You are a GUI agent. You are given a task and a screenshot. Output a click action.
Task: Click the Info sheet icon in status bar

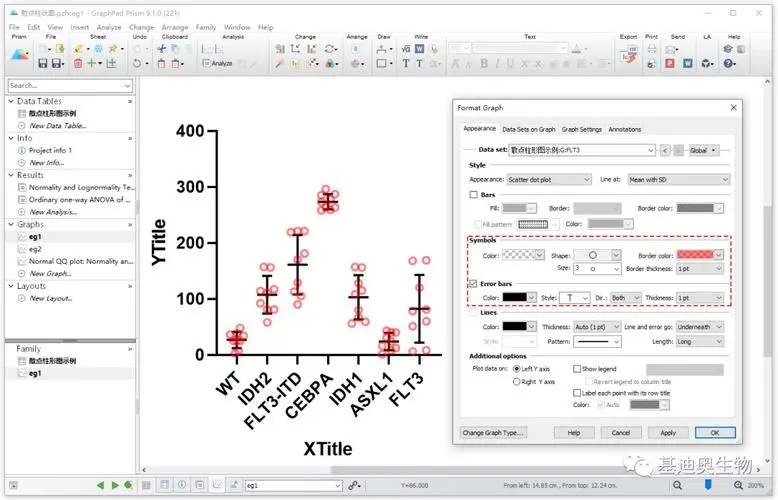coord(182,485)
